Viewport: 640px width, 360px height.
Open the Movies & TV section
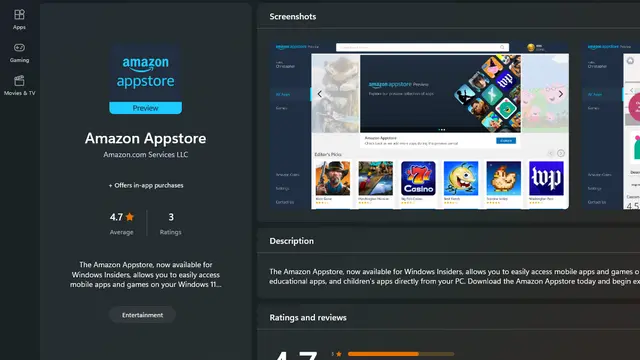pyautogui.click(x=19, y=86)
